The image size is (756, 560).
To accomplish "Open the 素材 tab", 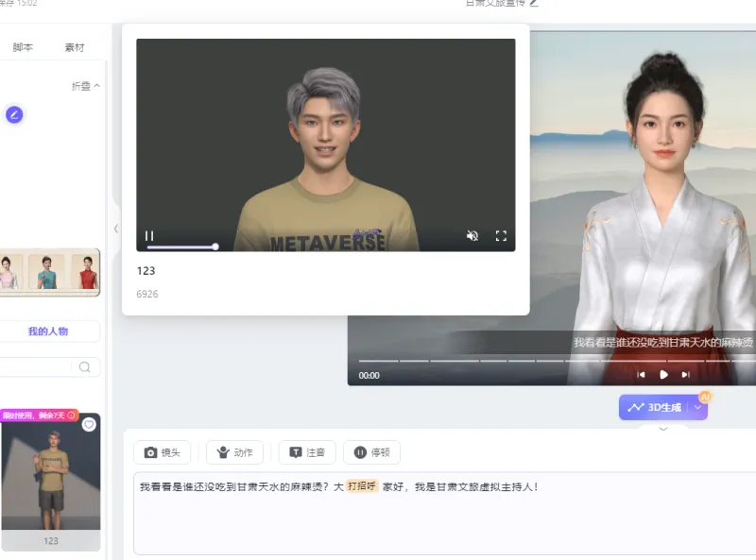I will coord(75,47).
